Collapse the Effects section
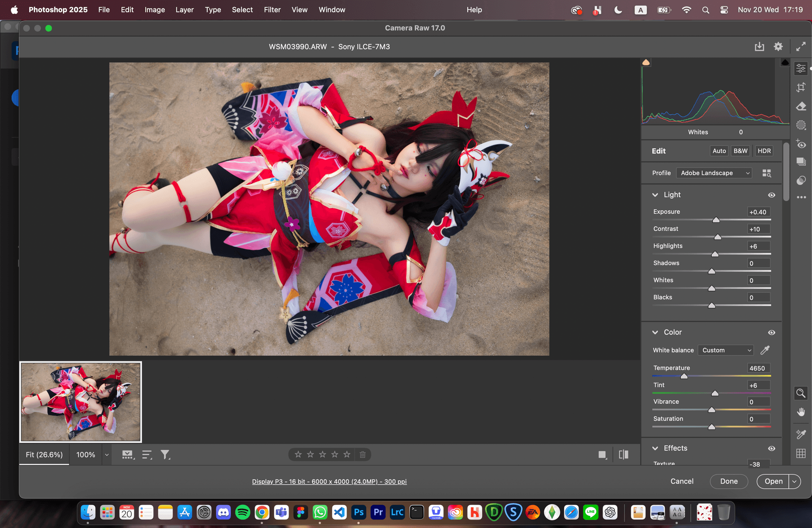812x528 pixels. [655, 448]
